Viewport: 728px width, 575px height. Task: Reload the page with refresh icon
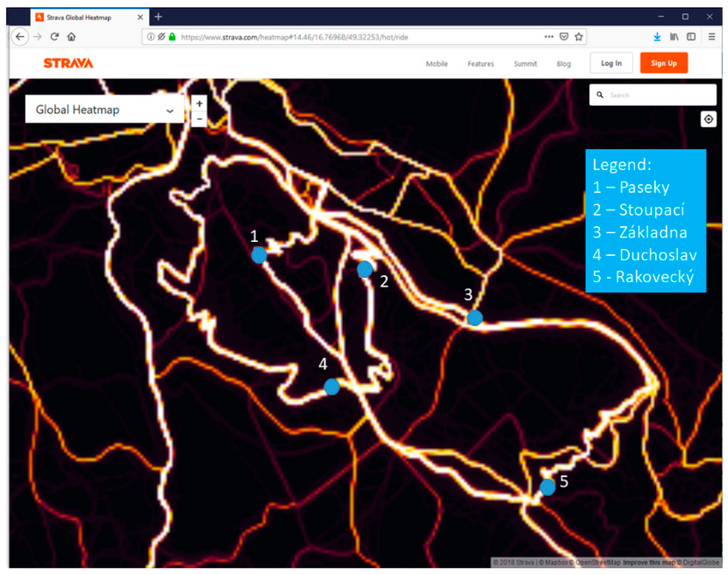[55, 36]
